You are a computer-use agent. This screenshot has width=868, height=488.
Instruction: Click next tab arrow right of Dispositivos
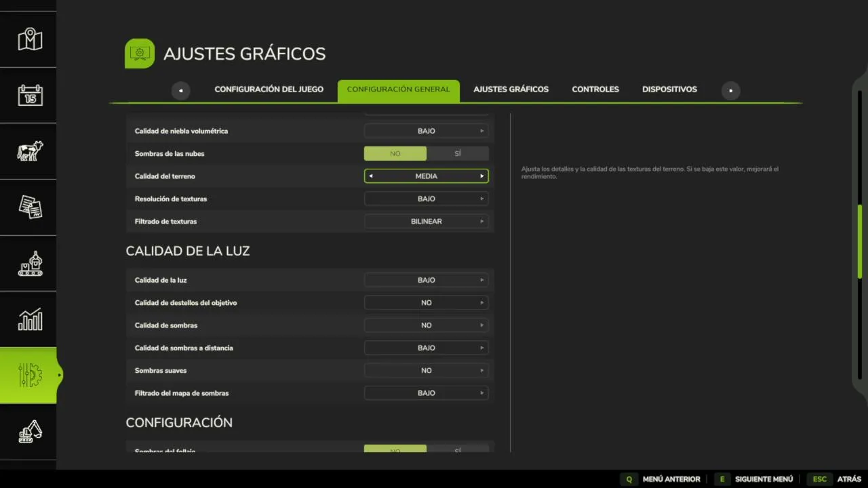pyautogui.click(x=730, y=90)
